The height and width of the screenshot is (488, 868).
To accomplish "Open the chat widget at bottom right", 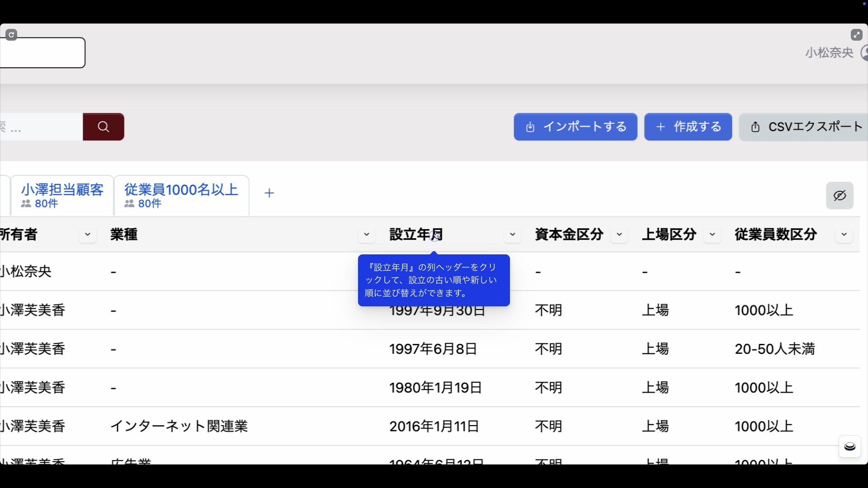I will tap(850, 447).
